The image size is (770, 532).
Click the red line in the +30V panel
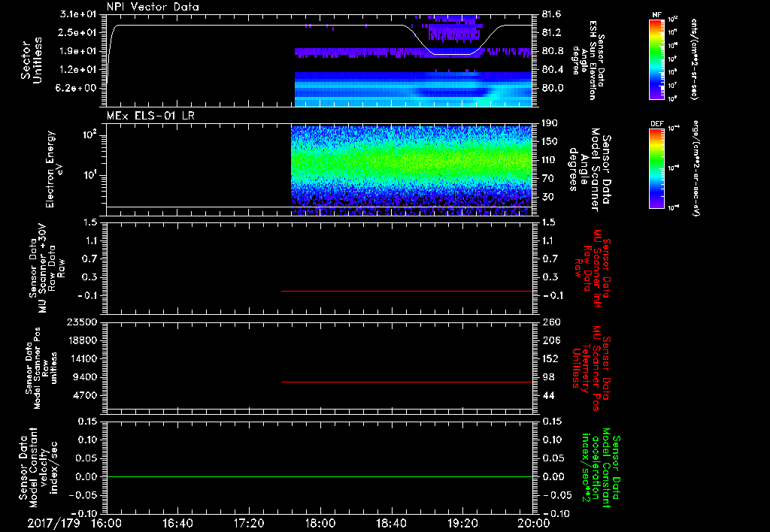[407, 291]
